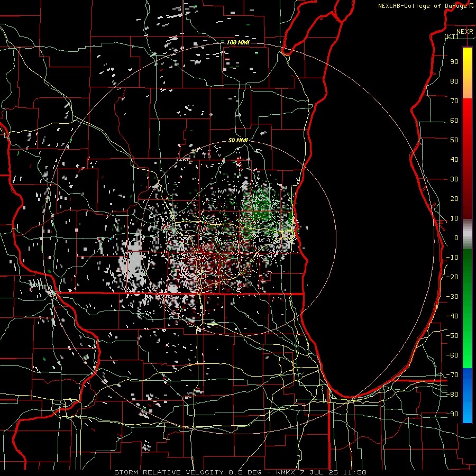Screen dimensions: 476x476
Task: Click the STORM RELATIVE VELOCITY caption text
Action: [169, 472]
